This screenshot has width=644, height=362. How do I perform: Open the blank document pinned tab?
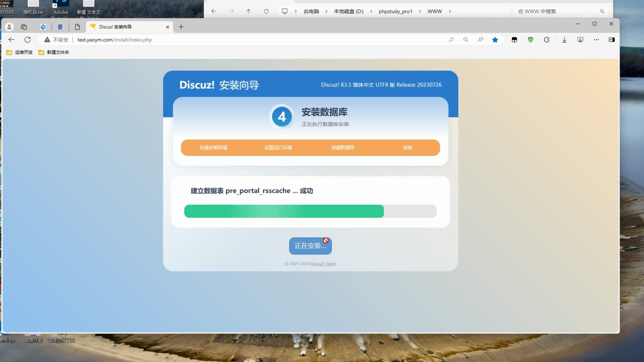[x=77, y=27]
